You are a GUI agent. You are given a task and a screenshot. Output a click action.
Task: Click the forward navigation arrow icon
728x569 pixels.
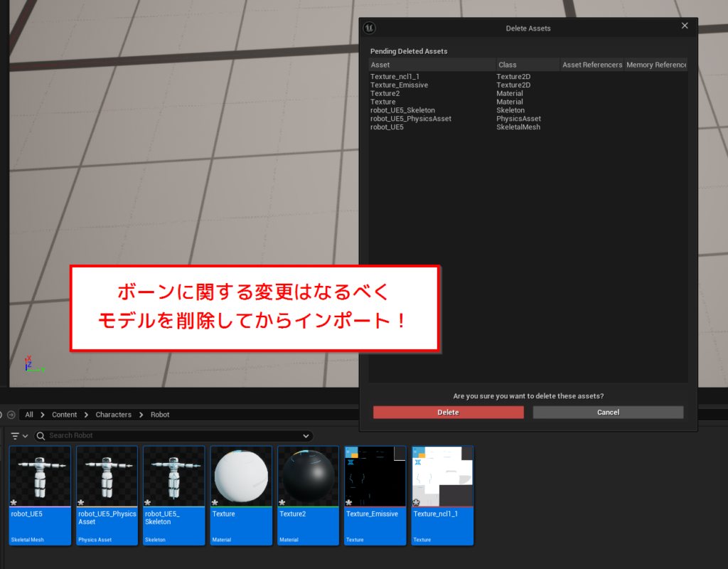[x=11, y=415]
